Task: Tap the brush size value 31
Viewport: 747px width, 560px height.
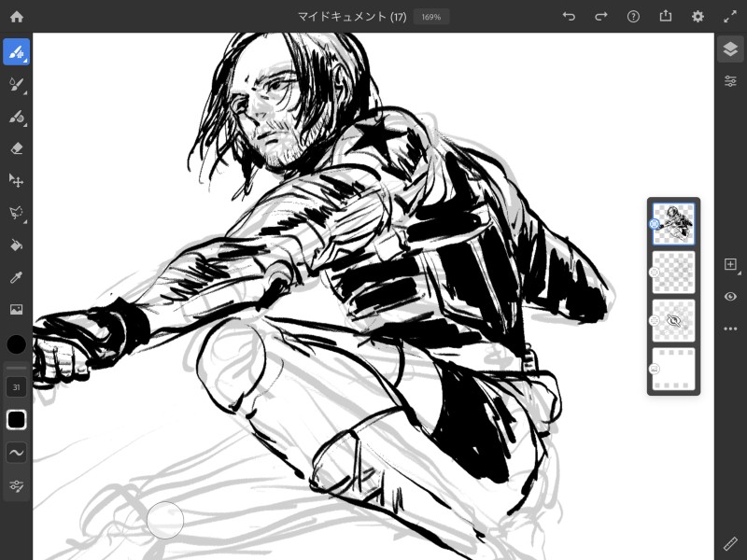Action: point(16,387)
